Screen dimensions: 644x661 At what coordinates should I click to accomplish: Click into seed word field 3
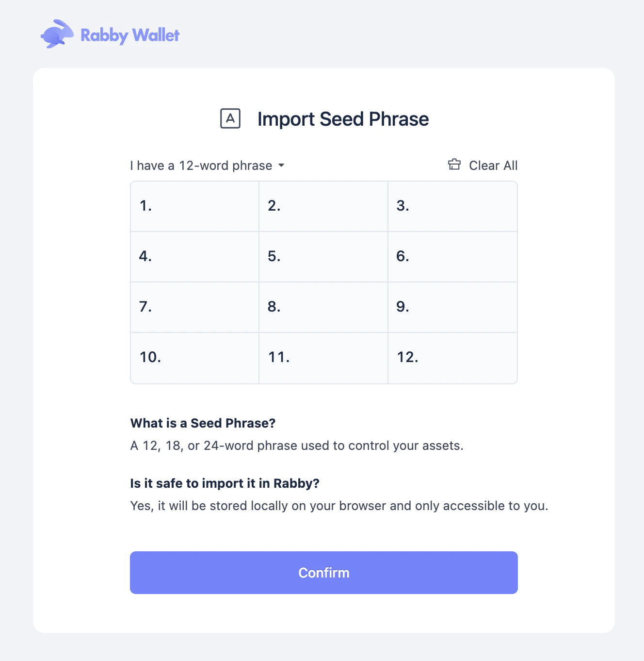452,206
